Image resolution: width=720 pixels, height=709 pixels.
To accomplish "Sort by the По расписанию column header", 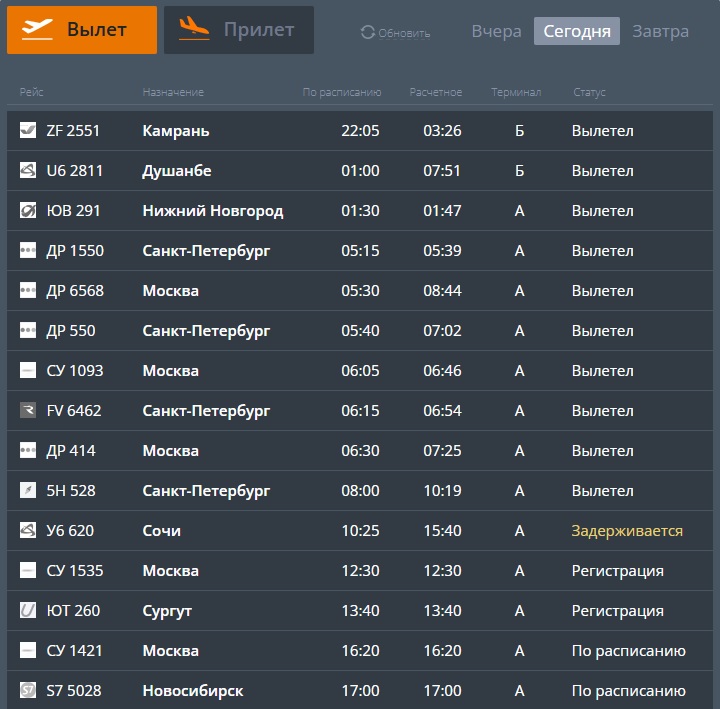I will tap(342, 93).
